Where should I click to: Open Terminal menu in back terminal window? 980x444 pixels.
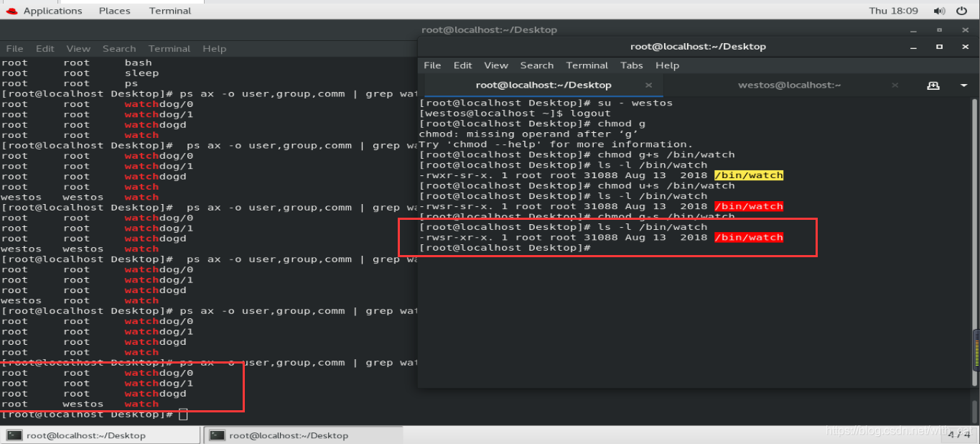169,49
